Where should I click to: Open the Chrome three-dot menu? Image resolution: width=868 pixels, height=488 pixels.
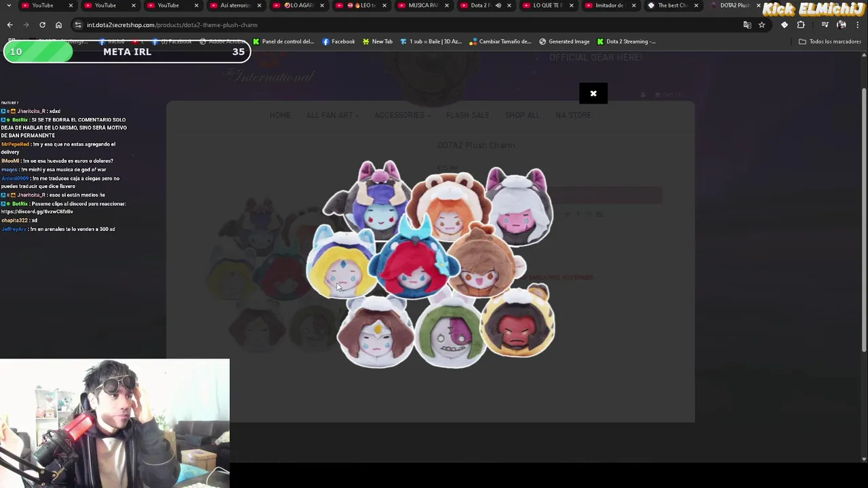[x=858, y=25]
